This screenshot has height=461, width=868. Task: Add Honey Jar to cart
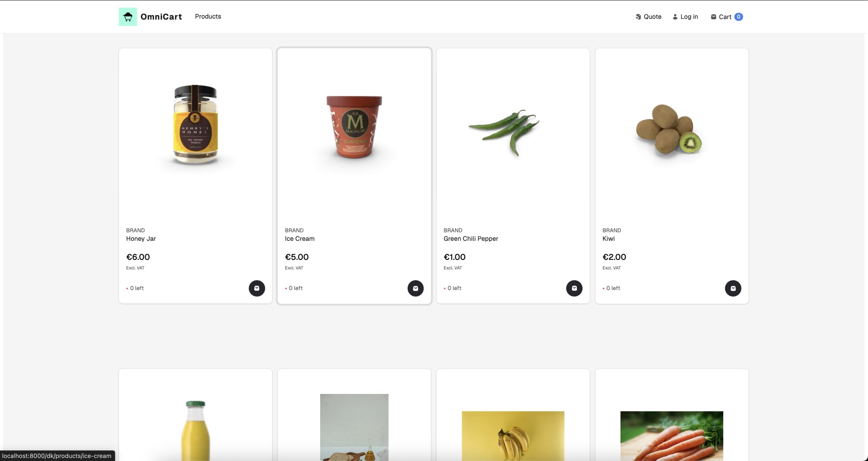coord(257,288)
